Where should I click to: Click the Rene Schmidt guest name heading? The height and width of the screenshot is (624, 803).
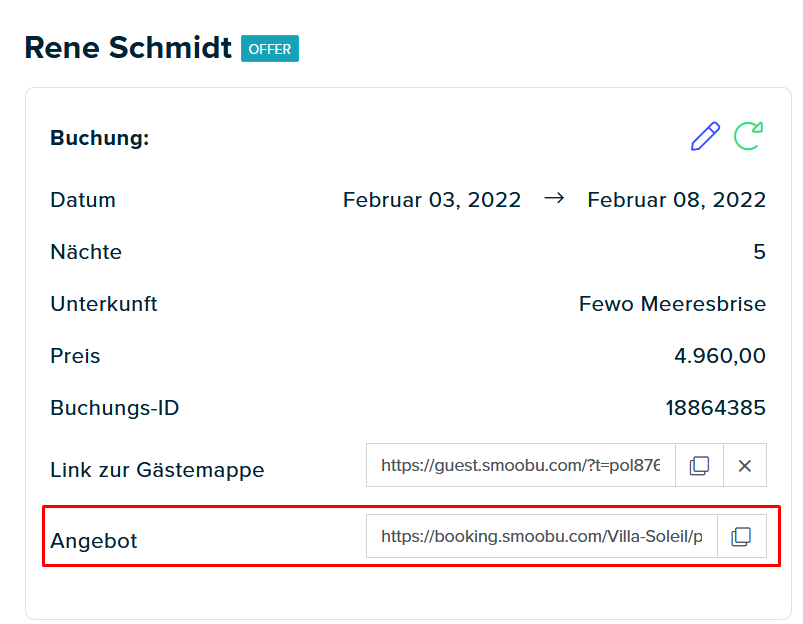tap(128, 48)
